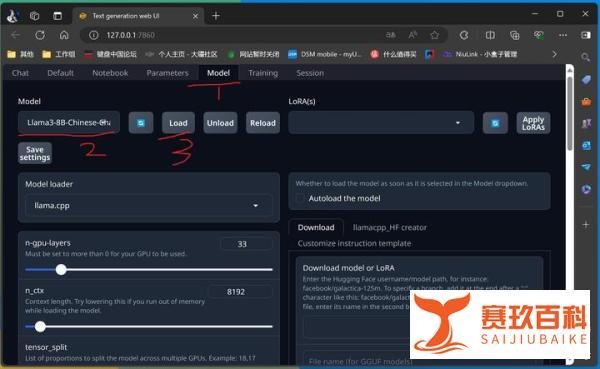
Task: Open DSM mobile bookmark link
Action: click(325, 54)
